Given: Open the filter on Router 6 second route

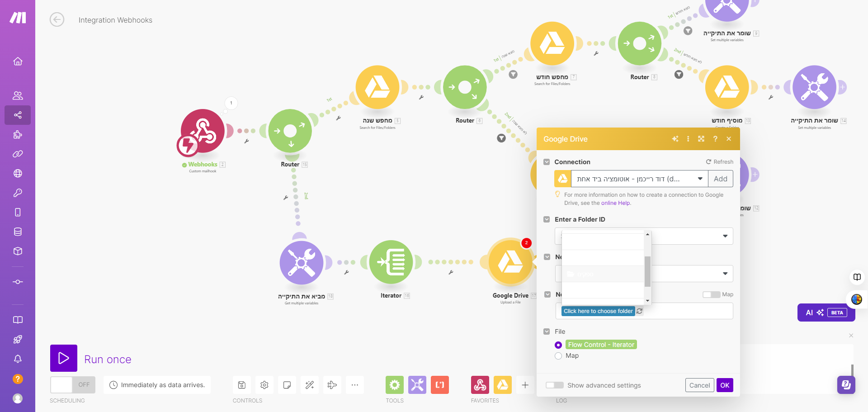Looking at the screenshot, I should (501, 138).
